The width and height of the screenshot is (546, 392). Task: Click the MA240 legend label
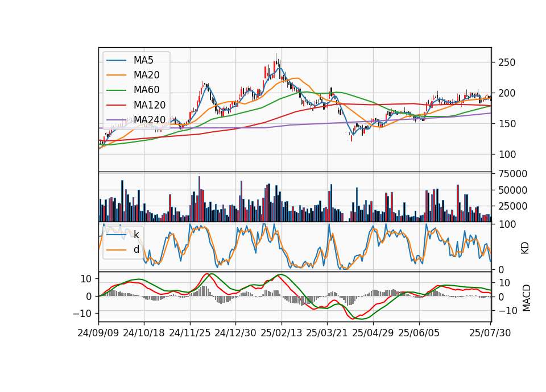[x=150, y=120]
